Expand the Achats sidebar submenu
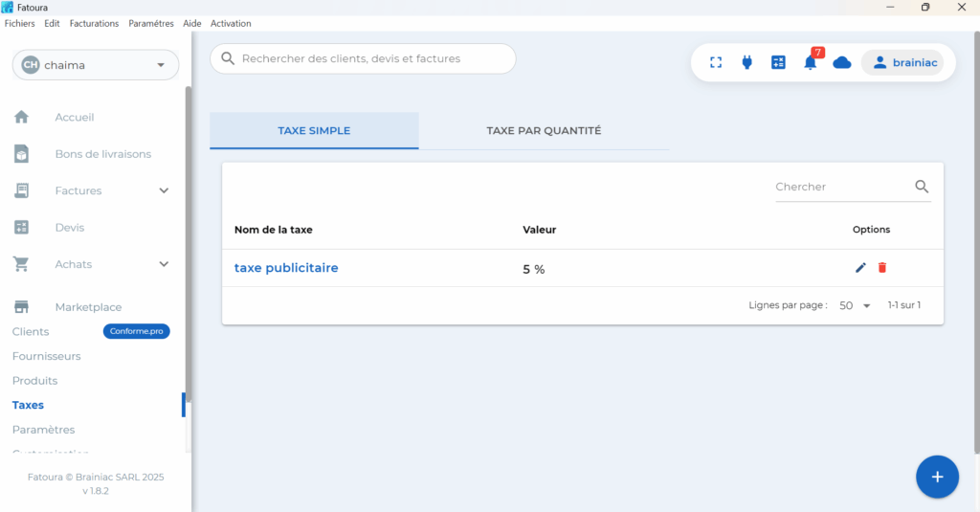Image resolution: width=980 pixels, height=512 pixels. tap(164, 264)
